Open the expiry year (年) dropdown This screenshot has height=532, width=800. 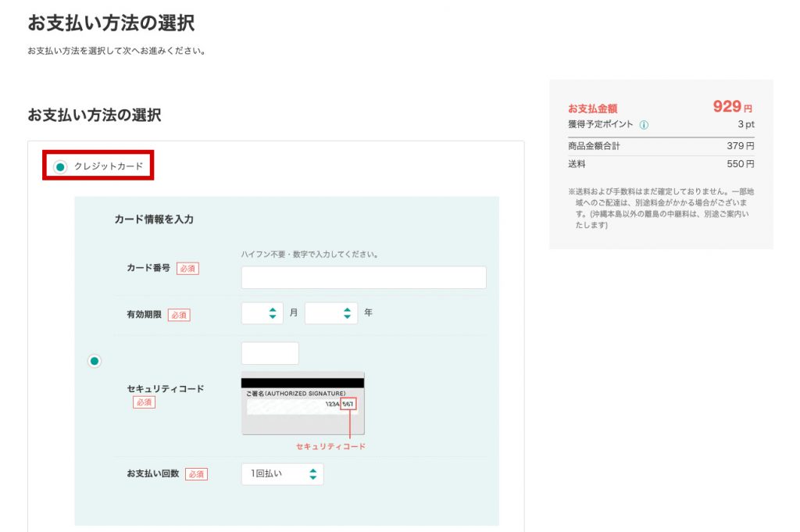point(330,313)
